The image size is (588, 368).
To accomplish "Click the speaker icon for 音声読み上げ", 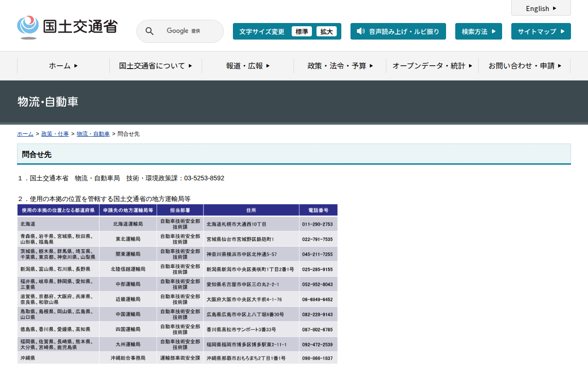I will click(x=361, y=31).
